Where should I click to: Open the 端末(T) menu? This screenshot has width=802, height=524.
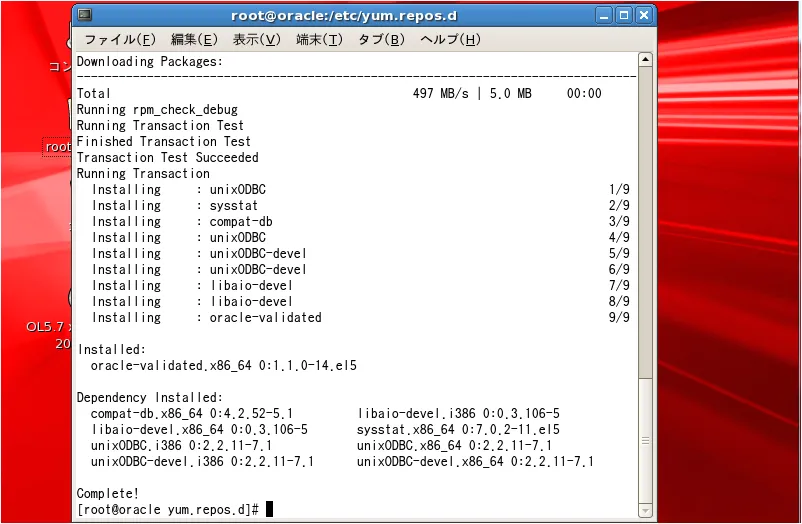point(319,39)
